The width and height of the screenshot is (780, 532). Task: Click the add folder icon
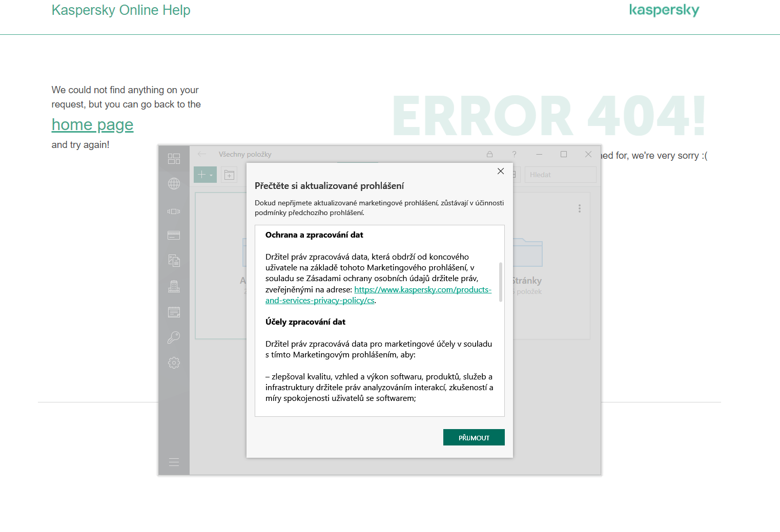(x=229, y=175)
